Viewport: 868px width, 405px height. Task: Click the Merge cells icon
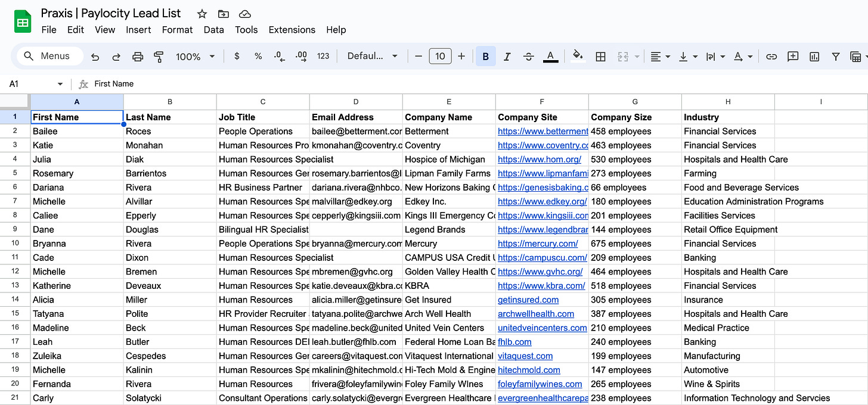click(623, 57)
